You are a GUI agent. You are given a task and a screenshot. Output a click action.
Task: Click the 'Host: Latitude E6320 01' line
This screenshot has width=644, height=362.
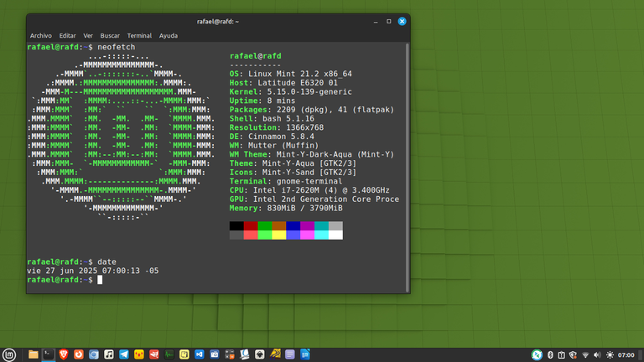pos(283,83)
